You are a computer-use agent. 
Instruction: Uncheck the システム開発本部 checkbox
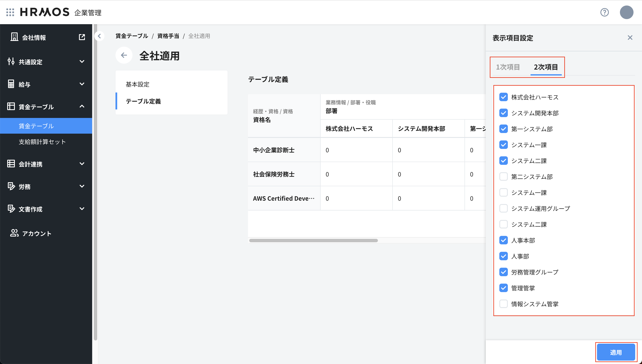coord(503,113)
